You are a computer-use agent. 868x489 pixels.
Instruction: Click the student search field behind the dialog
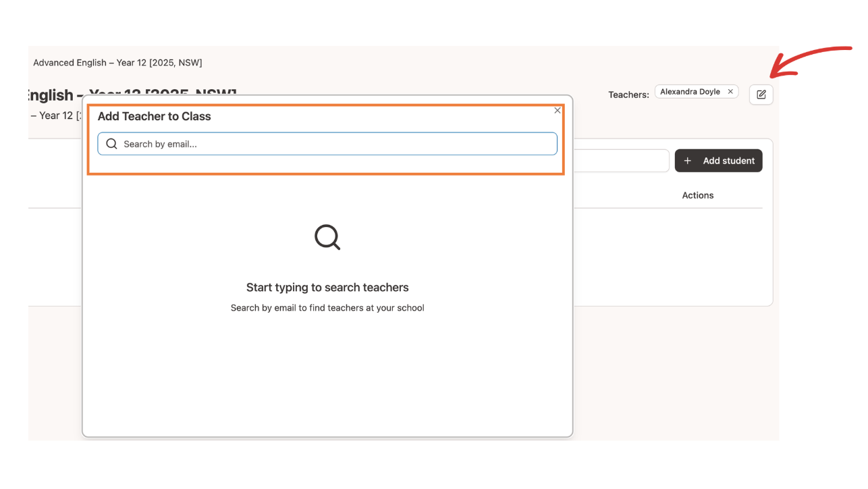[621, 161]
